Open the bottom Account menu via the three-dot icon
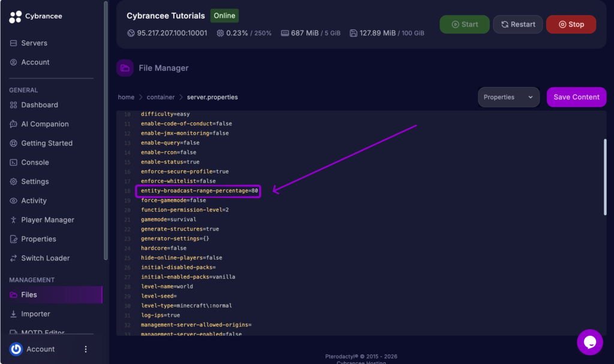Screen dimensions: 614x364 (86, 350)
